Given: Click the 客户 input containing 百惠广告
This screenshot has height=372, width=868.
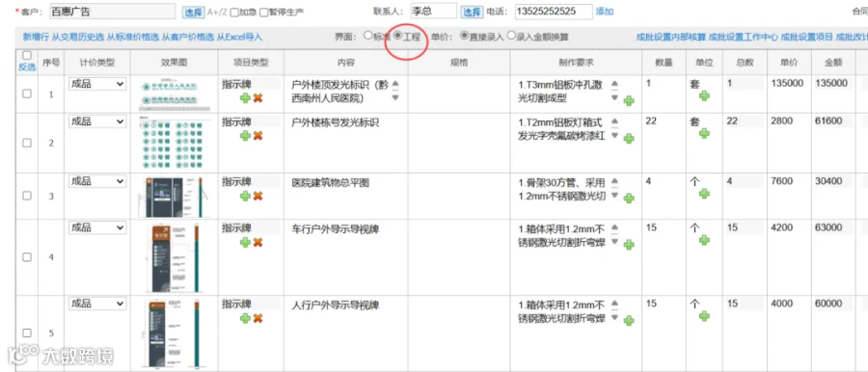Looking at the screenshot, I should (113, 11).
